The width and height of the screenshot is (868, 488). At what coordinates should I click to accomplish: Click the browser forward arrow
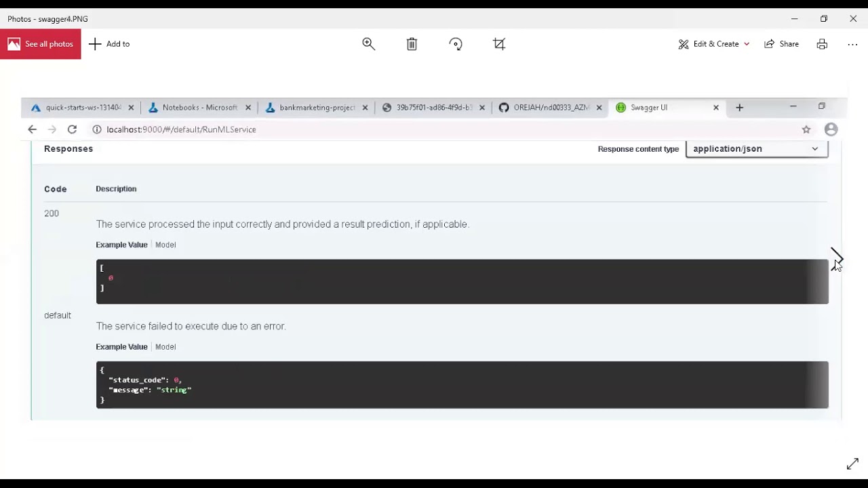52,129
